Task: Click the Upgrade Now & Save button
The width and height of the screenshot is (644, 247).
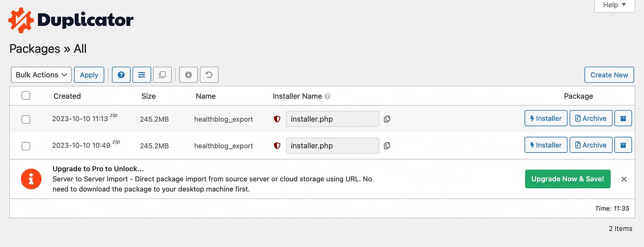Action: pyautogui.click(x=568, y=179)
